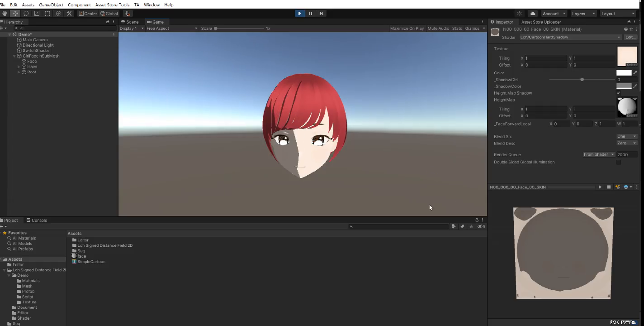Toggle preview lighting icon in material preview
Viewport: 644px width, 326px height.
tap(617, 187)
